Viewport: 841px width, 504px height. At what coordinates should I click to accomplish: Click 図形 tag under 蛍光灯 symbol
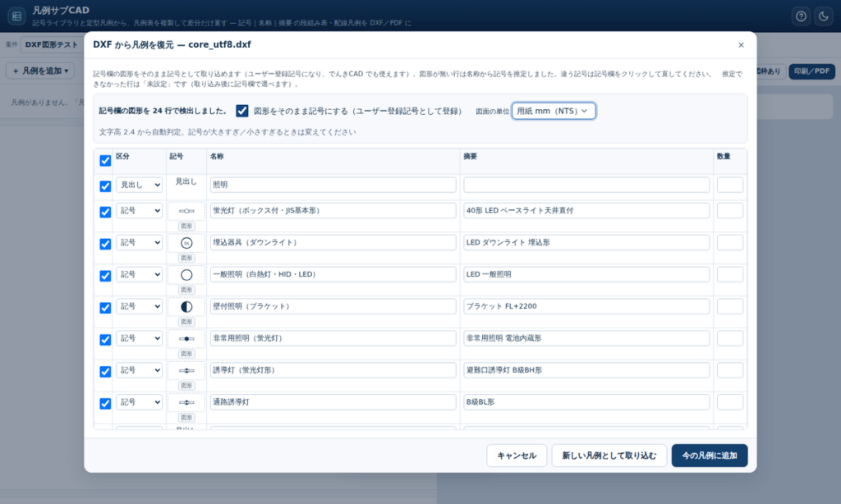pos(186,227)
